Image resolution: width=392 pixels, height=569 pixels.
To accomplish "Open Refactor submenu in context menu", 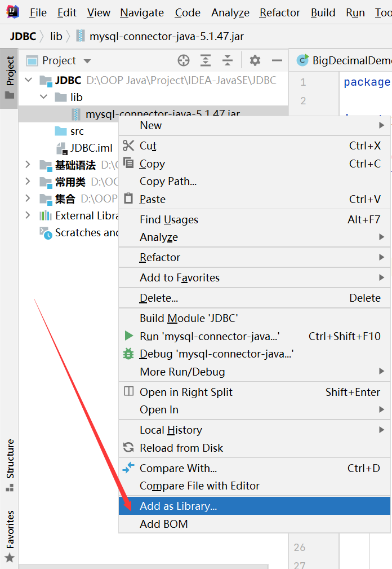I will 255,257.
